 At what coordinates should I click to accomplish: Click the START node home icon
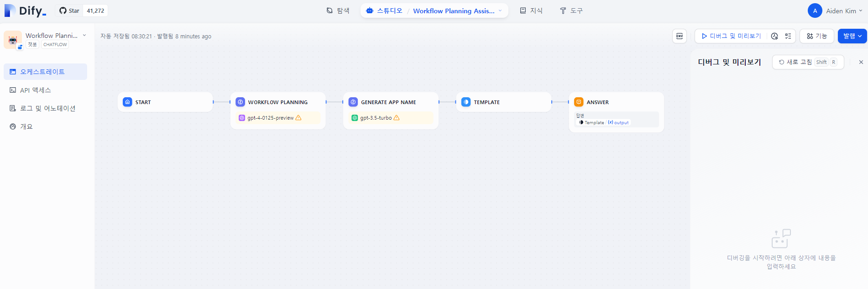[127, 102]
